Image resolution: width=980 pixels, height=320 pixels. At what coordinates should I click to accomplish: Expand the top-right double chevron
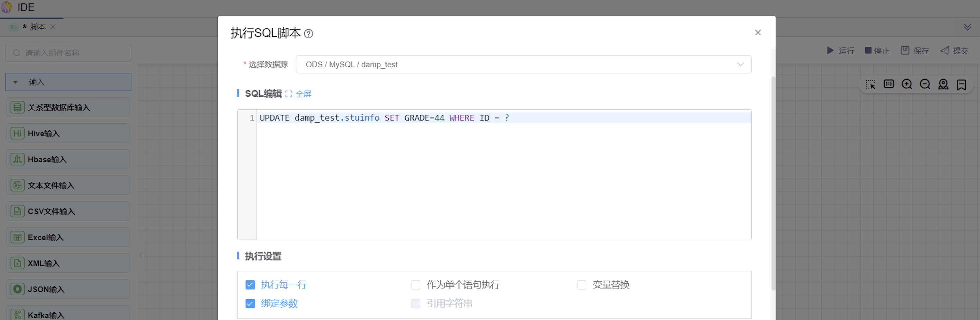tap(968, 27)
